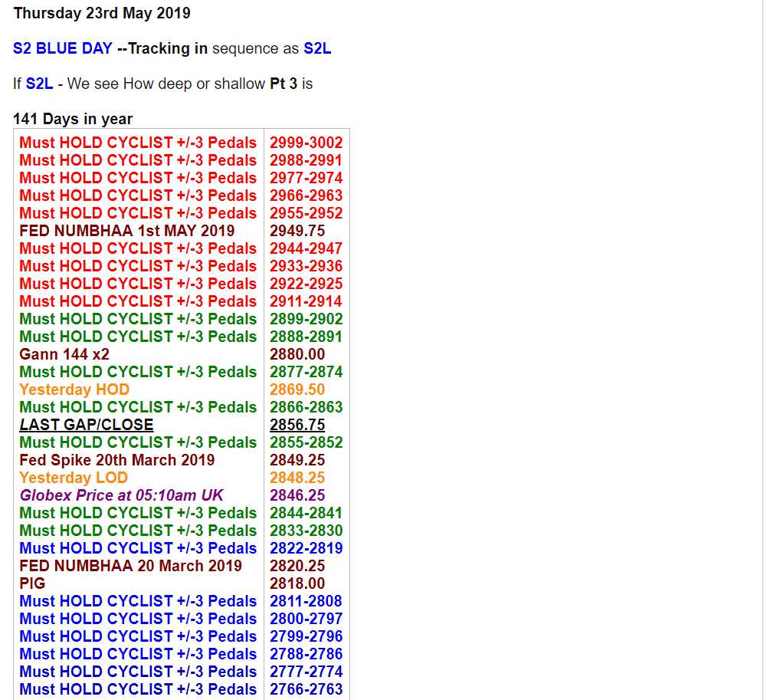
Task: Click the 2846.25 Globex value
Action: tap(297, 495)
